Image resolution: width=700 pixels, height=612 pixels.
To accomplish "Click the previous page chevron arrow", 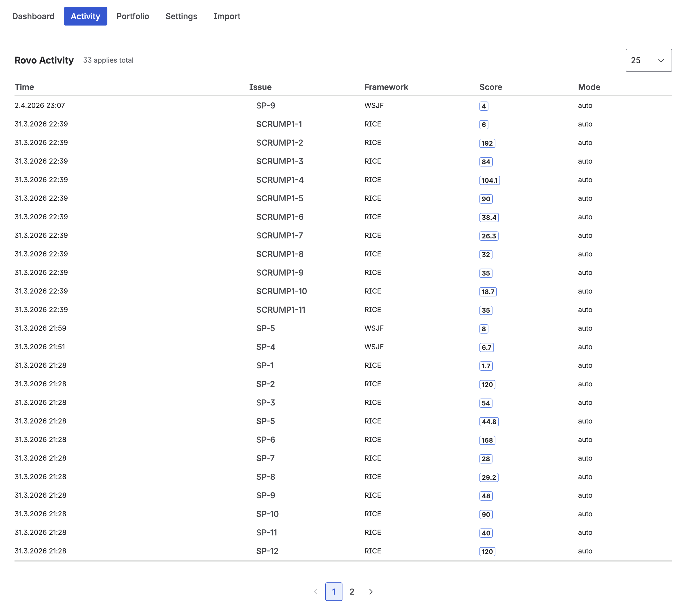I will tap(315, 592).
